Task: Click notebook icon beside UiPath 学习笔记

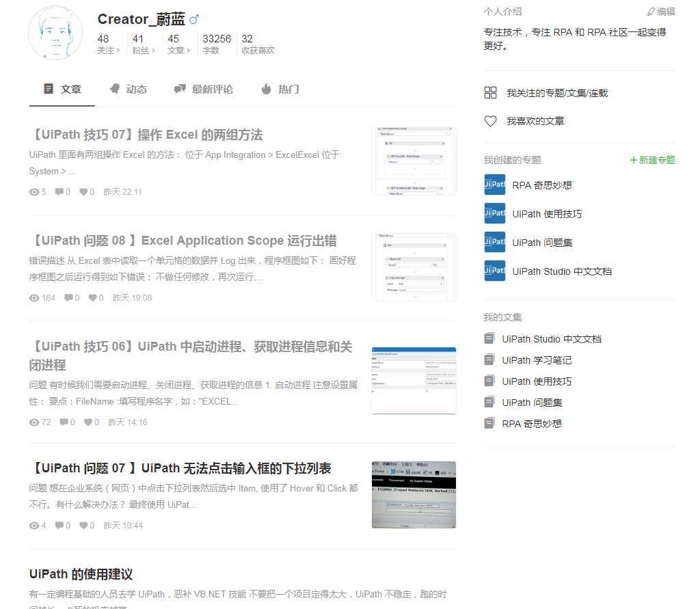Action: (489, 360)
